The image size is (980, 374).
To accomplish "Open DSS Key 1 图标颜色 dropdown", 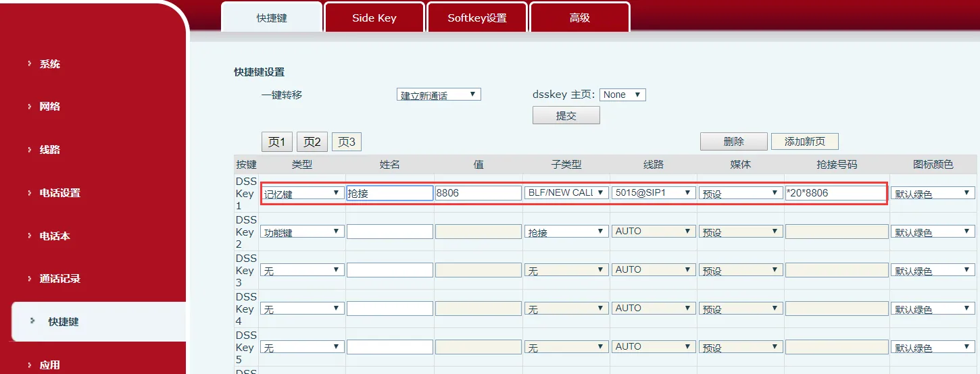I will [x=932, y=194].
